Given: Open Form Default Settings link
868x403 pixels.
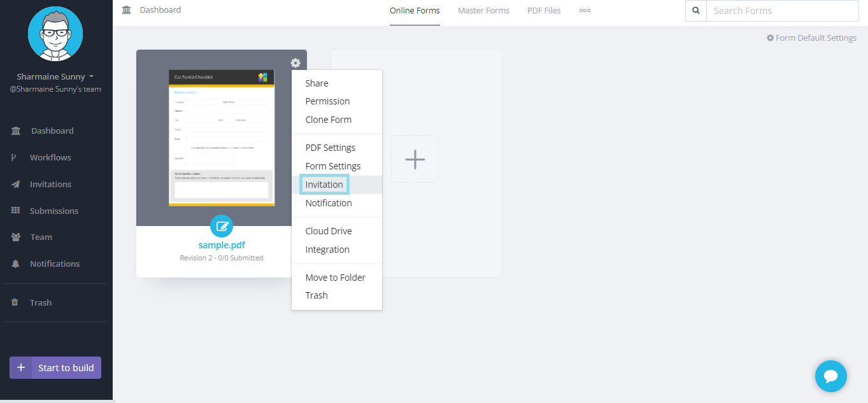Looking at the screenshot, I should click(x=811, y=38).
